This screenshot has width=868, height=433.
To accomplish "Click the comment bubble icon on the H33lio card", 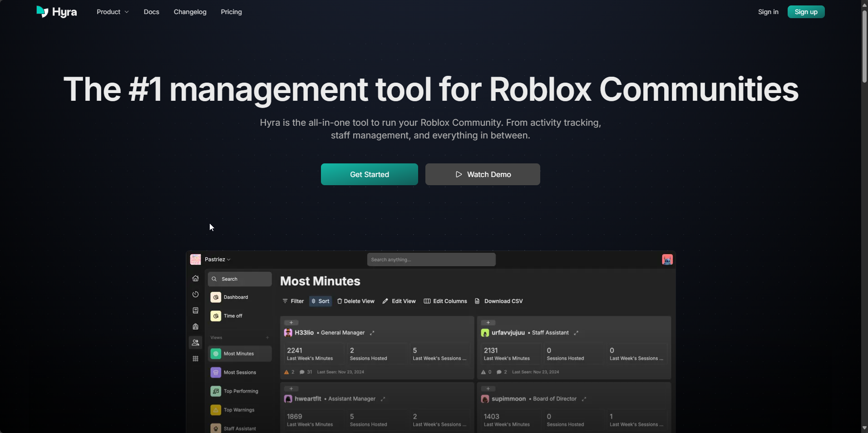I will click(x=302, y=372).
